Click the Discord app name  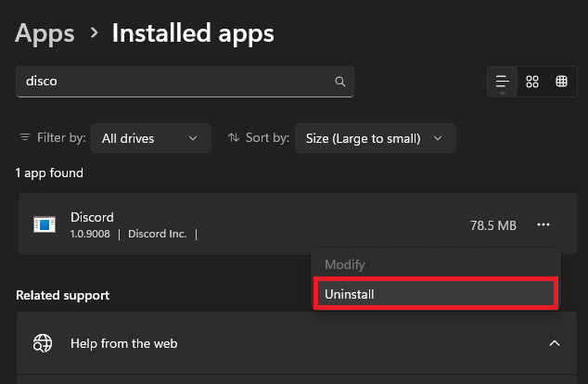92,217
